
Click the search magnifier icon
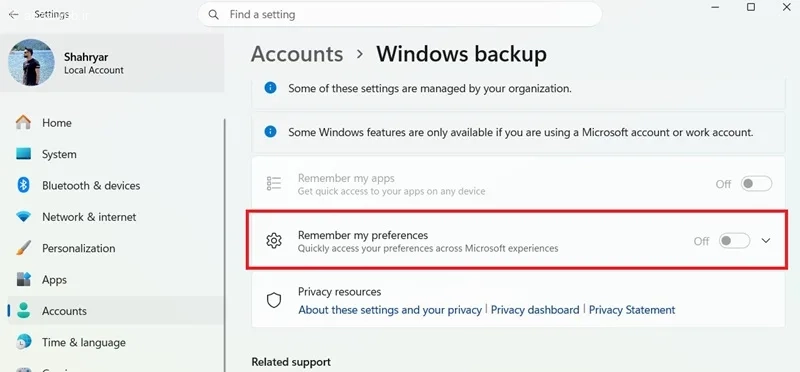click(x=214, y=15)
